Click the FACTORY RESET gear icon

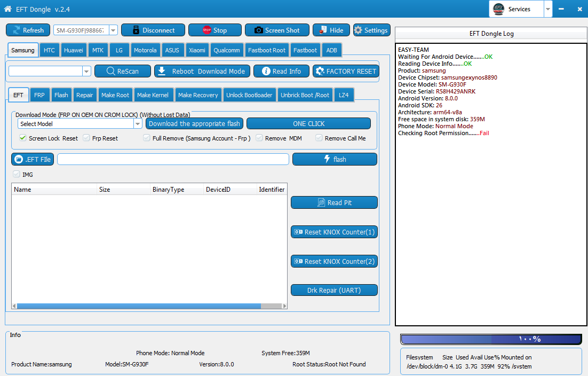[320, 71]
